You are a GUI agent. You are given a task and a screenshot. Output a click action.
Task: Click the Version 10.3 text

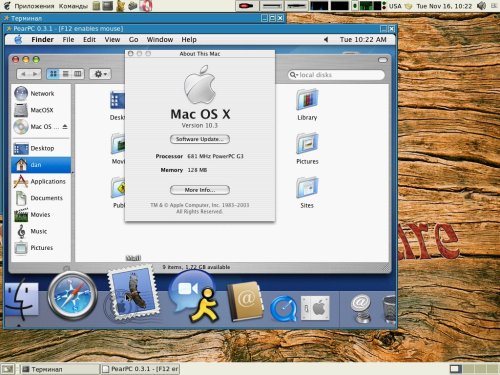pos(199,125)
